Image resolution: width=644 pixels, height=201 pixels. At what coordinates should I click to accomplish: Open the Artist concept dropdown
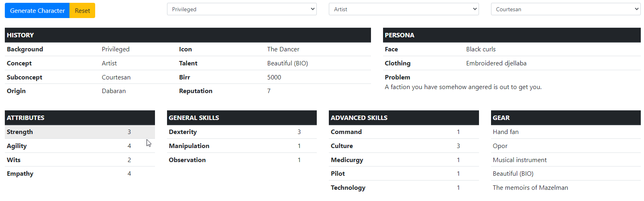[404, 9]
